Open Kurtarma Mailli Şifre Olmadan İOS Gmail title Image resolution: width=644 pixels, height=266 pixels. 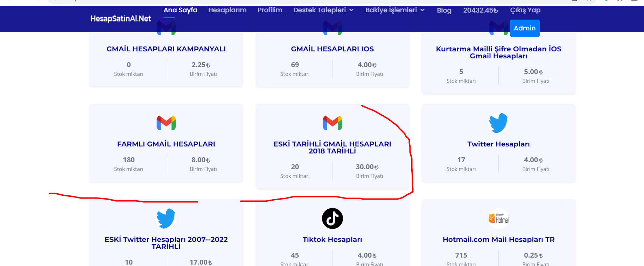pyautogui.click(x=499, y=52)
